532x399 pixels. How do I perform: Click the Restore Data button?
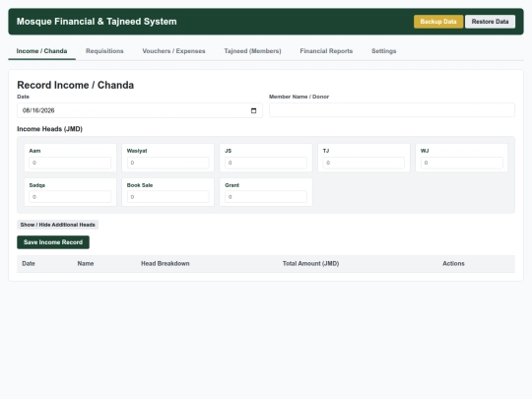490,22
